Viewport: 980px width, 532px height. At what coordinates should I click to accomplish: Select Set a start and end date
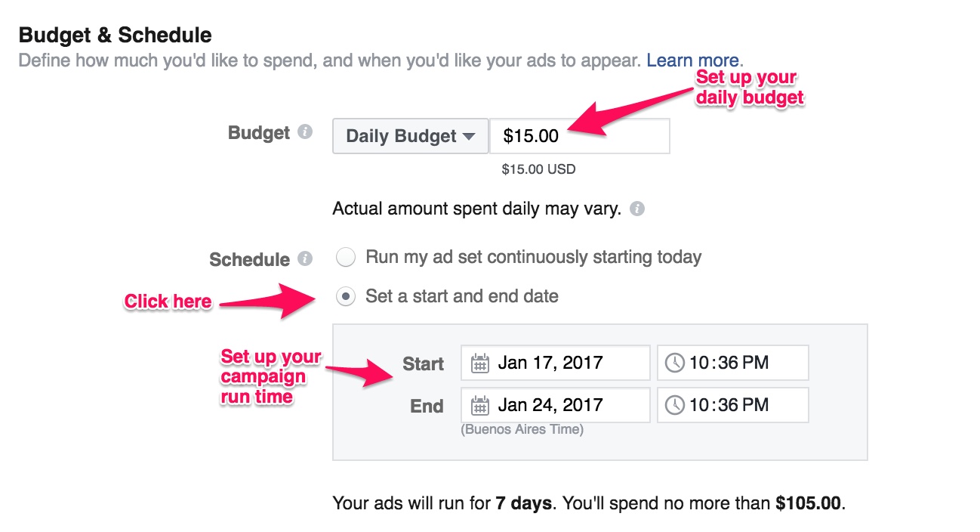coord(346,297)
